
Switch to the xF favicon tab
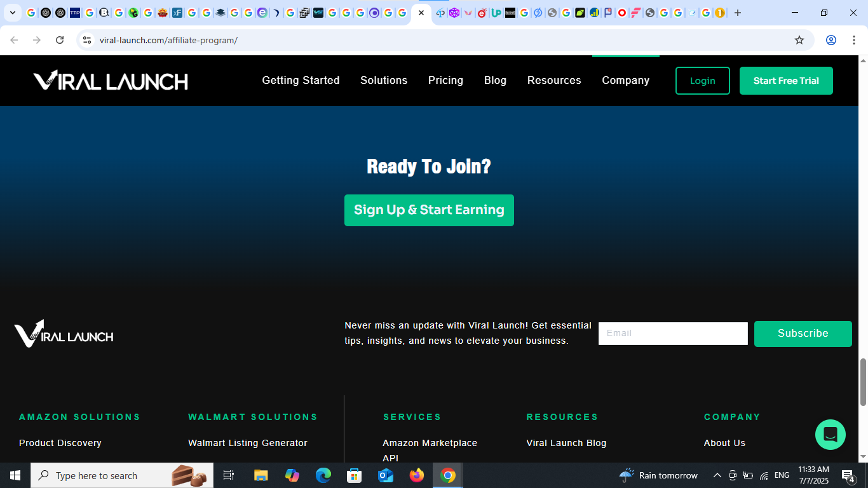click(x=177, y=13)
